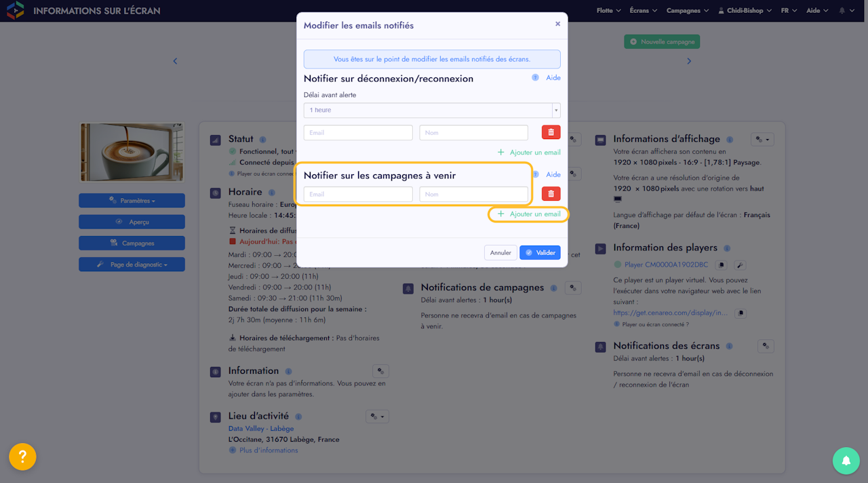Open Aide for déconnexion/reconnexion notifications

[x=553, y=78]
